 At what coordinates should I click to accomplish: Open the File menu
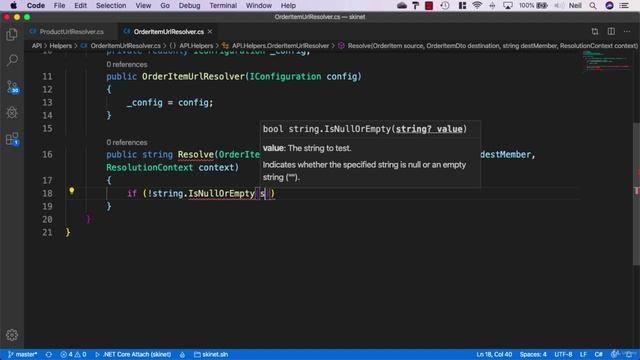pos(59,5)
